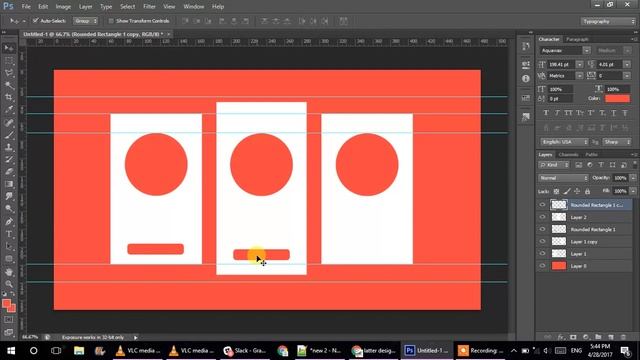Hide the Layer 1 copy layer
The image size is (640, 360).
click(x=542, y=242)
